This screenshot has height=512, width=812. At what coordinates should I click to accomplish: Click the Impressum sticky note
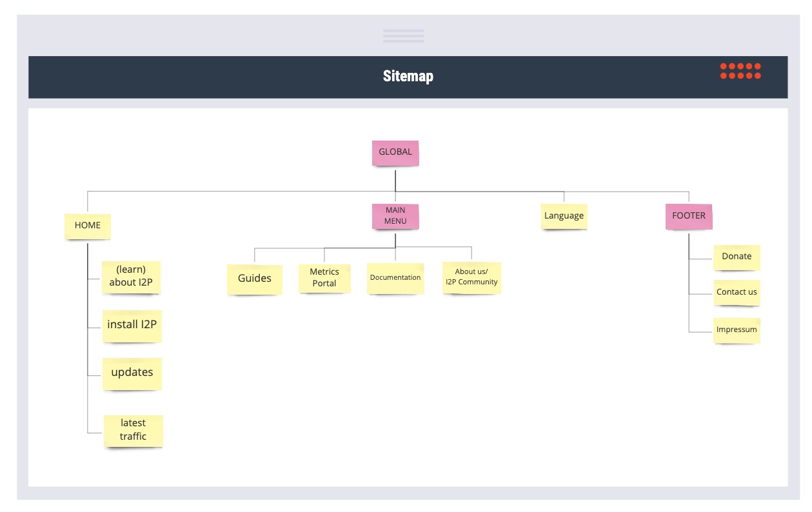(x=737, y=330)
